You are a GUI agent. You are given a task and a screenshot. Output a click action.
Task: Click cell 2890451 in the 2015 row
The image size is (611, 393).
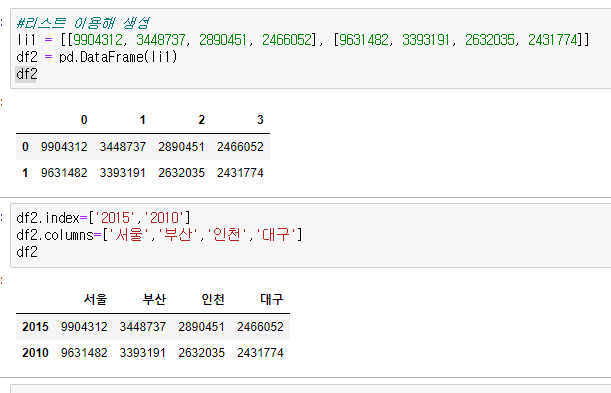coord(201,327)
